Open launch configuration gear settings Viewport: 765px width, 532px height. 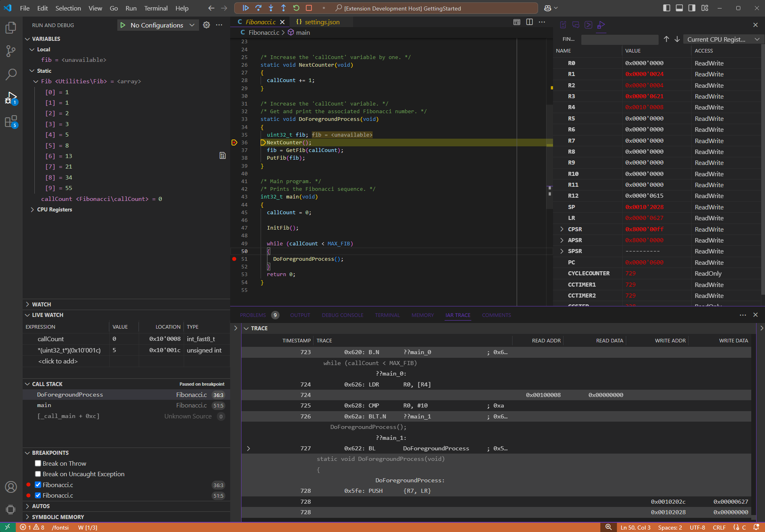point(206,25)
